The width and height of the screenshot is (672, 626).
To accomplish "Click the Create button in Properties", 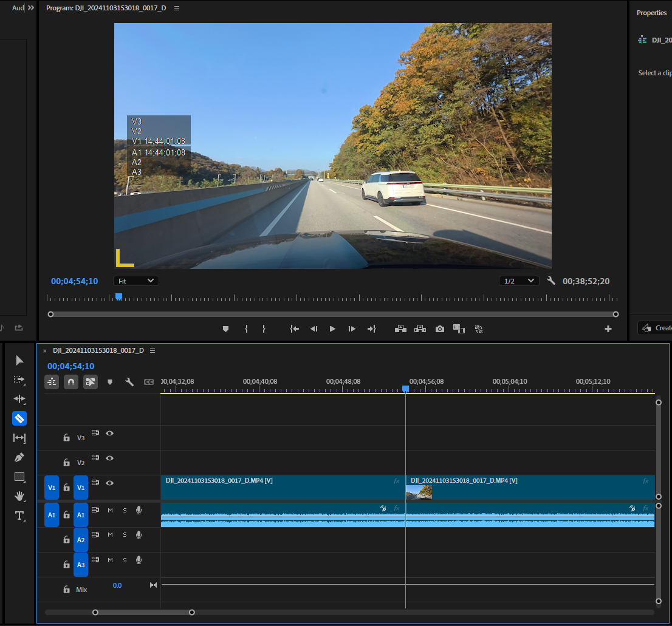I will [x=655, y=328].
